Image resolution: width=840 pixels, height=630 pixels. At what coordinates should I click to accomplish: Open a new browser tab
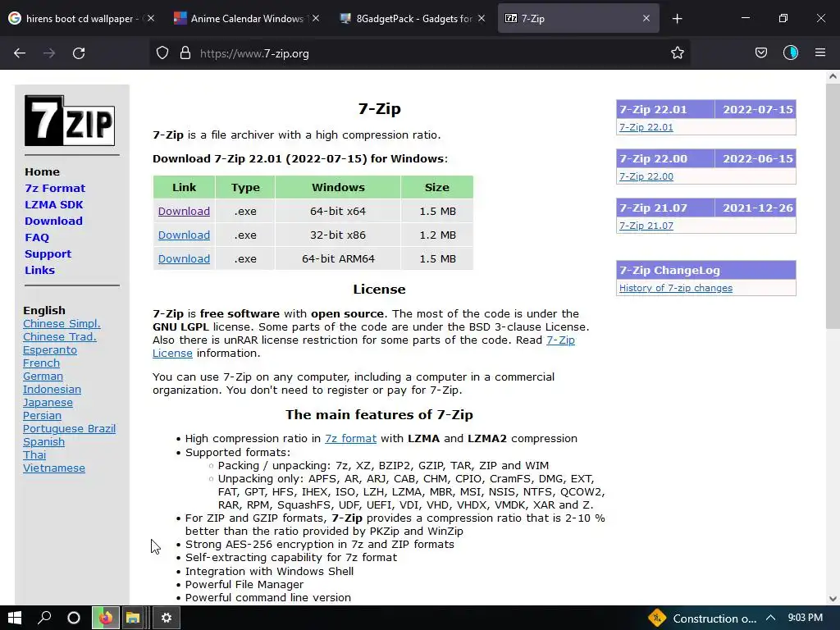click(677, 19)
